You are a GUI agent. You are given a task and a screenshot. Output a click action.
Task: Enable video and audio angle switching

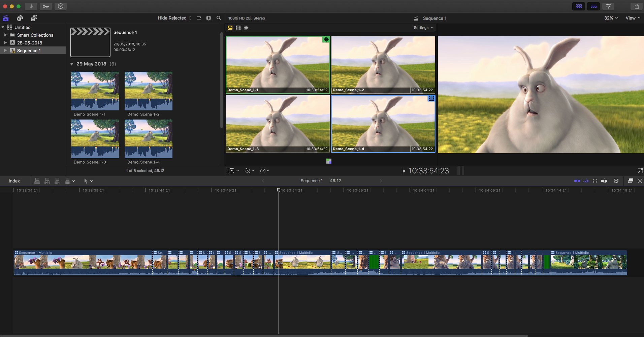point(230,28)
